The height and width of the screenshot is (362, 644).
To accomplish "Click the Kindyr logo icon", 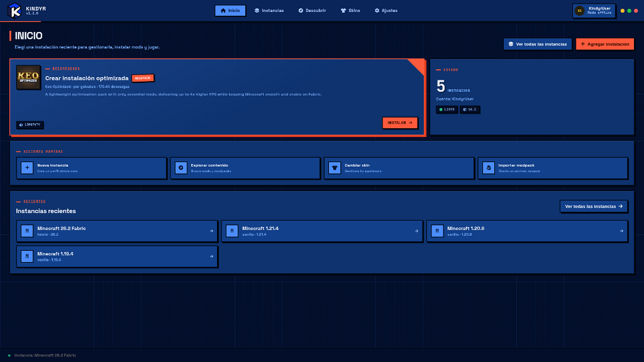I will tap(14, 11).
